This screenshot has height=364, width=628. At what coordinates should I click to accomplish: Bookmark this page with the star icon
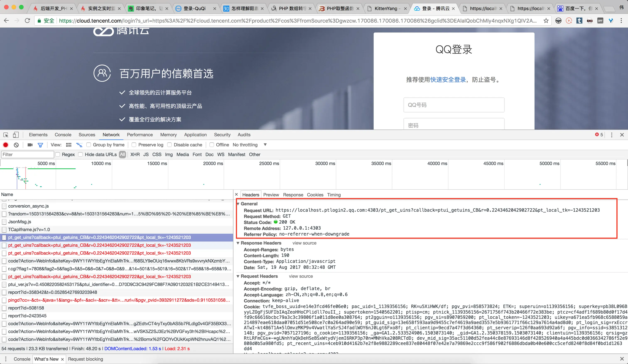(x=546, y=21)
